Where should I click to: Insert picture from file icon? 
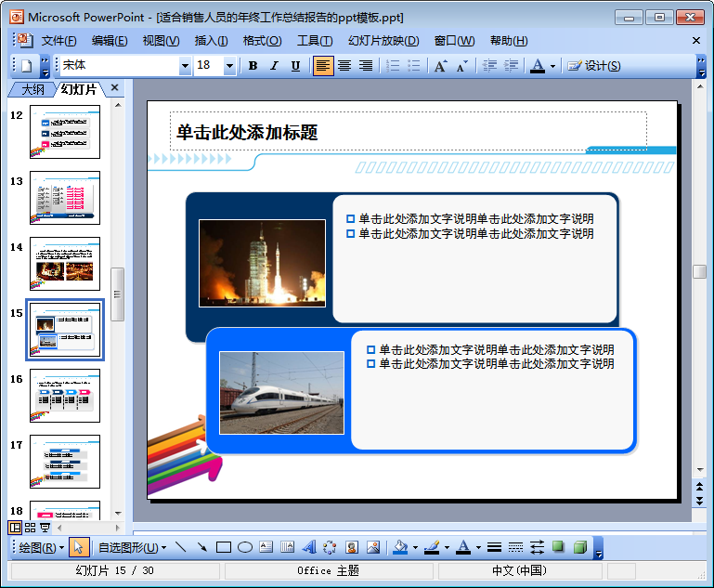click(x=373, y=547)
